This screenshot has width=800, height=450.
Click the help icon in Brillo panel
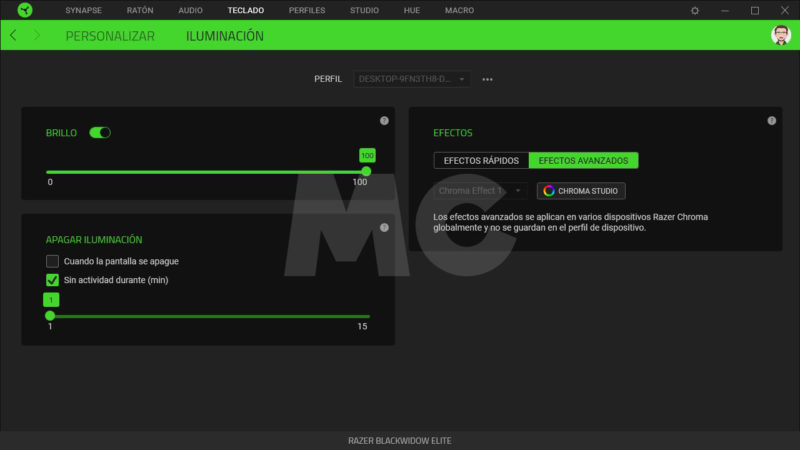[384, 121]
